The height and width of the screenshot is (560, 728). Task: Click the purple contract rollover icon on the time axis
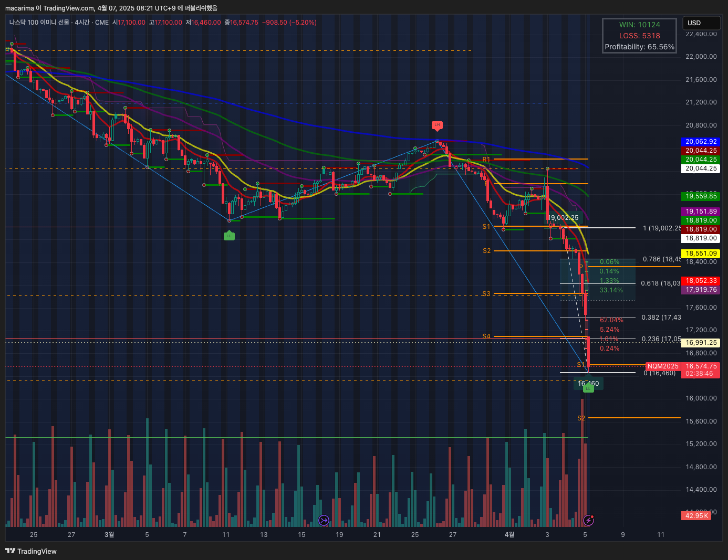click(324, 520)
